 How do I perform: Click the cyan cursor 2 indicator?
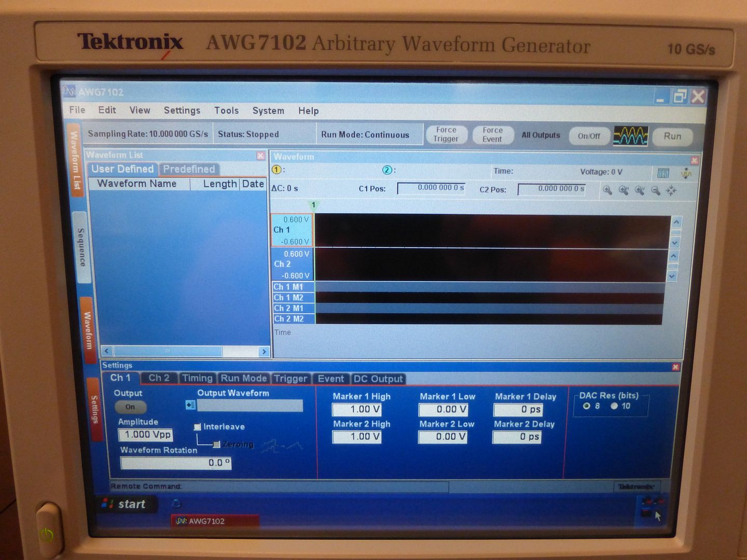(x=387, y=170)
